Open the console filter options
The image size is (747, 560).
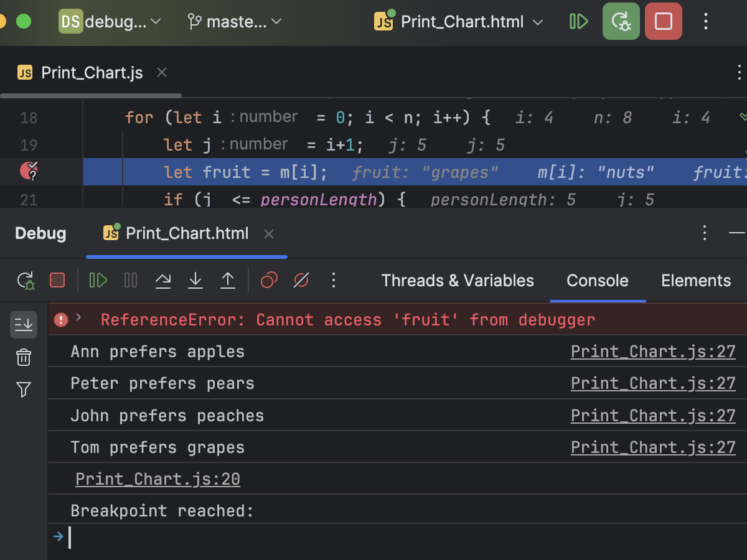point(23,389)
